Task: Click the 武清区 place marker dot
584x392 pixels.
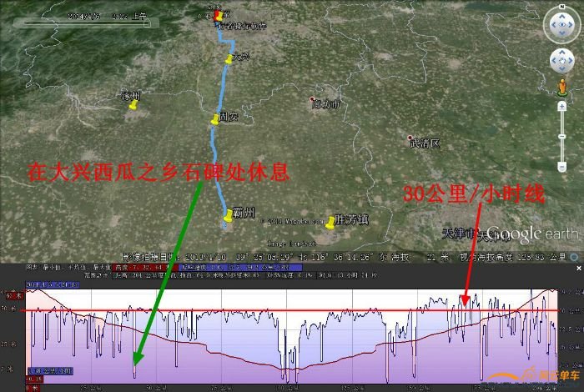Action: point(410,138)
